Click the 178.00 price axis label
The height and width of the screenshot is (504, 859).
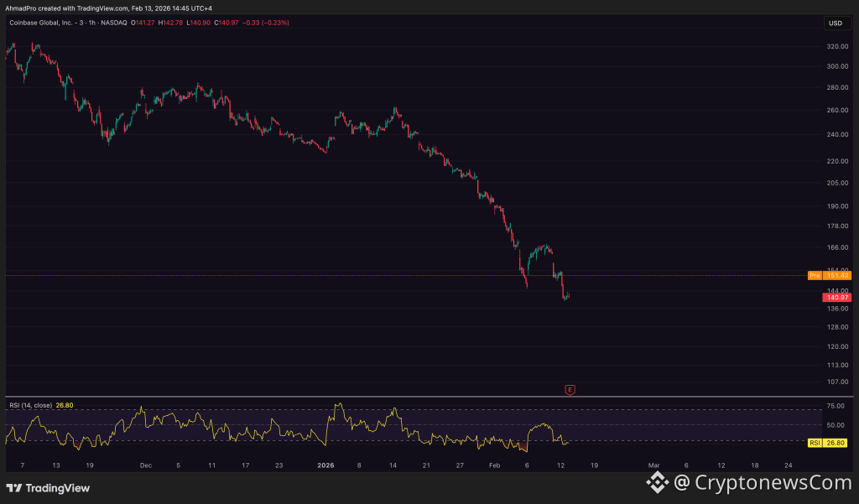[837, 226]
